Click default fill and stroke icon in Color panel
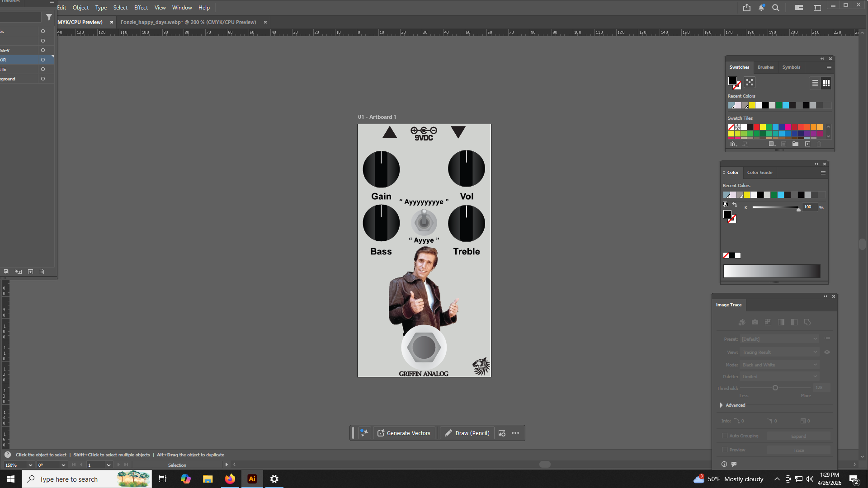 (x=726, y=205)
